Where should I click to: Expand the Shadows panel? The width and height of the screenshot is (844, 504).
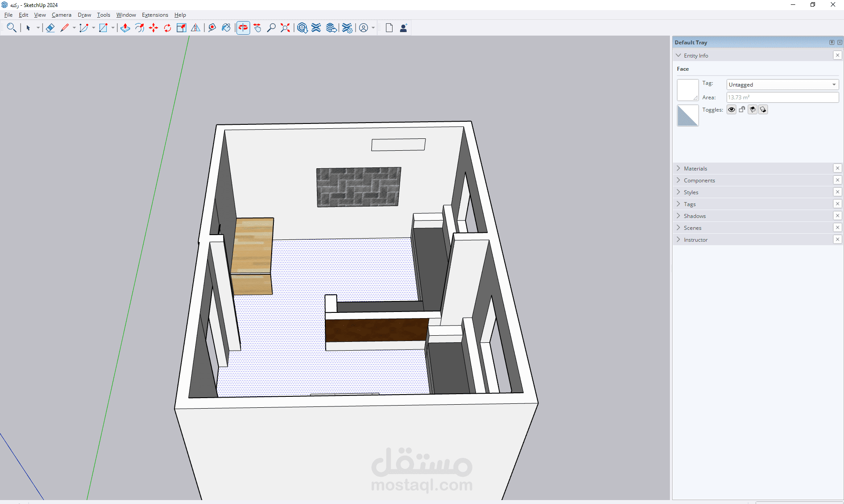[695, 216]
